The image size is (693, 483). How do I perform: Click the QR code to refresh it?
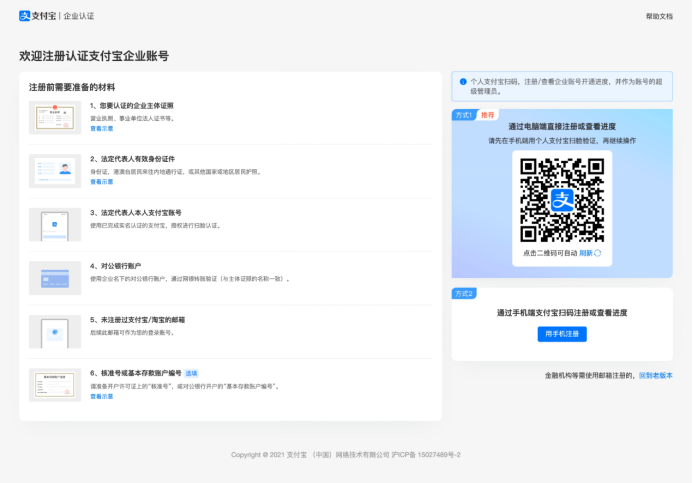click(x=562, y=199)
